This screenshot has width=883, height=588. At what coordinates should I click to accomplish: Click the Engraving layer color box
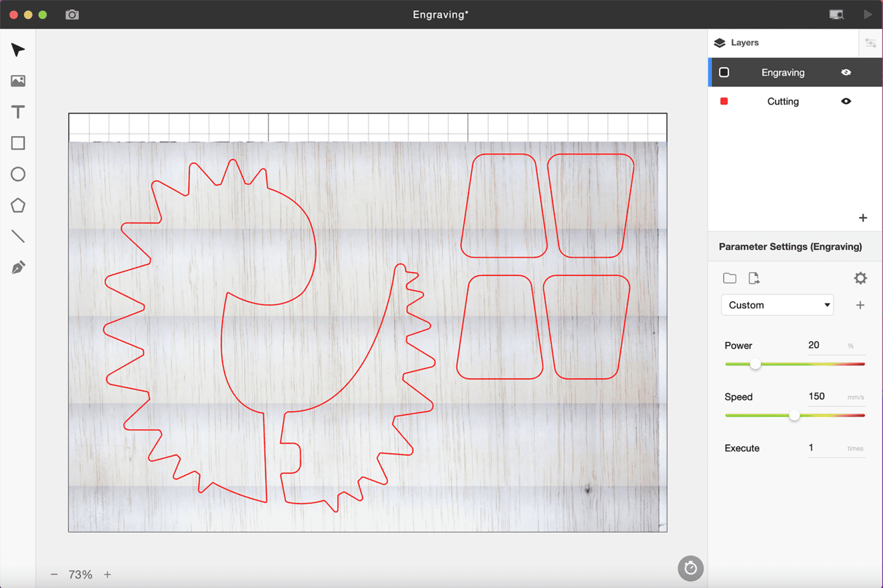tap(724, 72)
